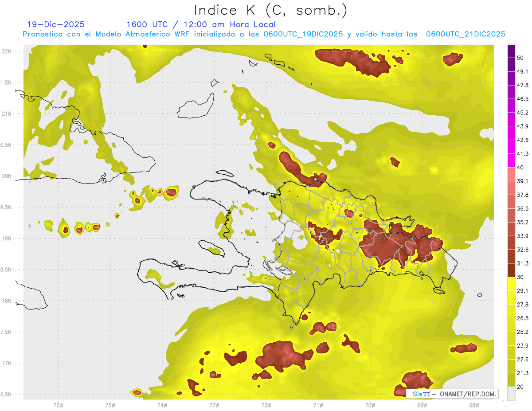The height and width of the screenshot is (411, 532).
Task: Click the longitude axis label 75W
Action: point(110,405)
